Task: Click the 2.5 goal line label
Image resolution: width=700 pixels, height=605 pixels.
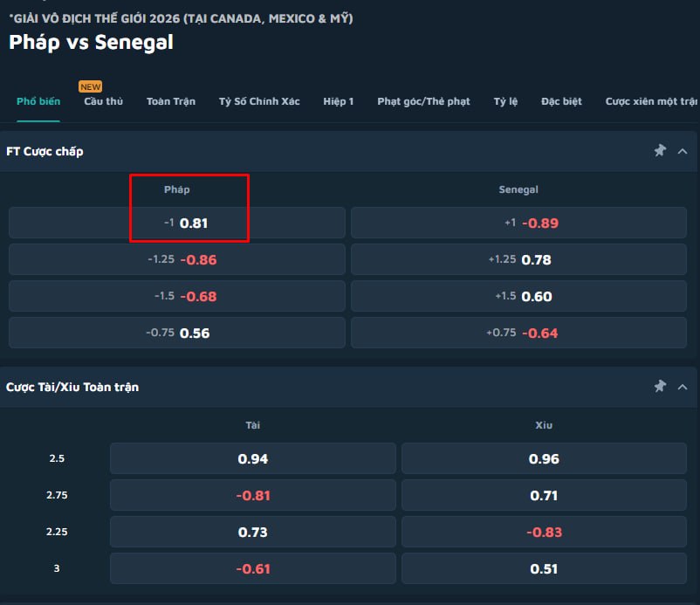Action: pyautogui.click(x=57, y=458)
